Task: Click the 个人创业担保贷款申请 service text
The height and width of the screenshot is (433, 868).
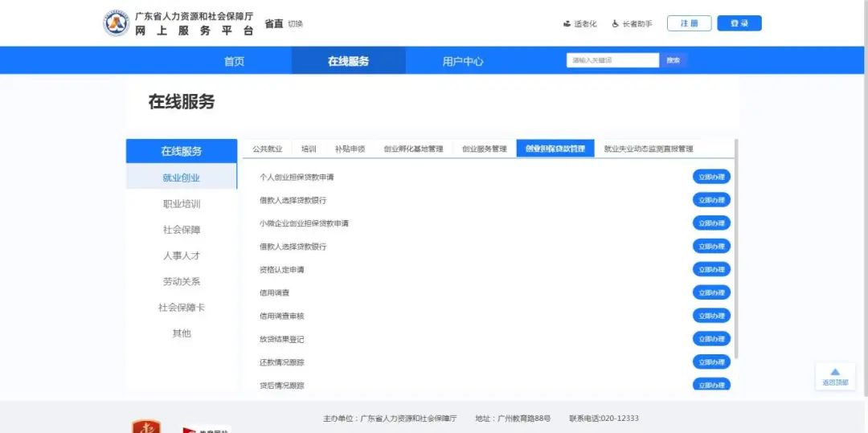Action: (297, 178)
